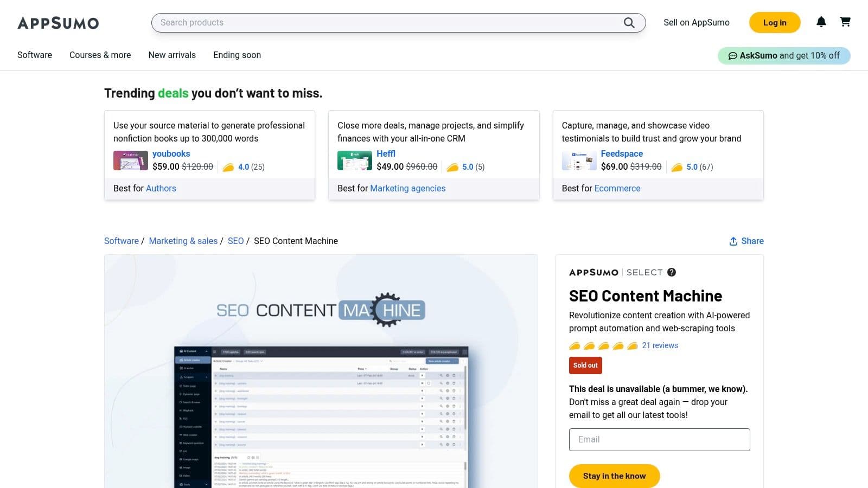This screenshot has height=488, width=868.
Task: Select the New arrivals tab
Action: click(x=171, y=55)
